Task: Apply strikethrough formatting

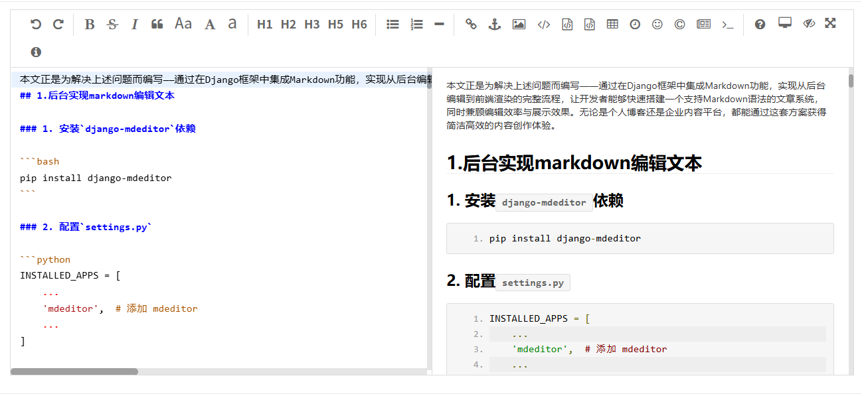Action: tap(112, 23)
